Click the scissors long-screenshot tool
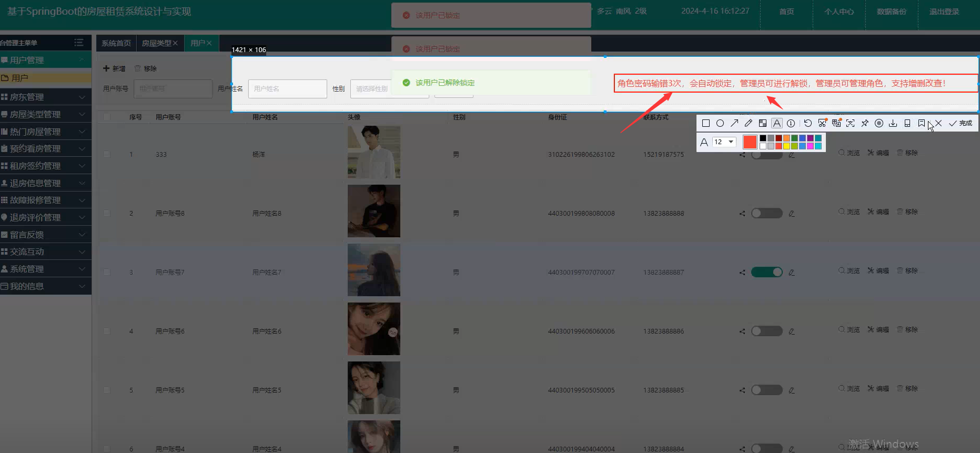The width and height of the screenshot is (980, 453). 822,123
